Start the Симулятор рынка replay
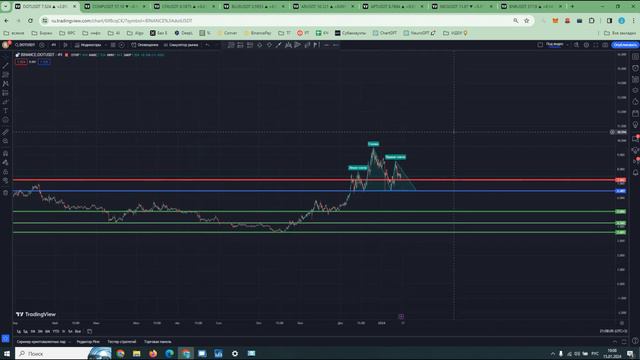The height and width of the screenshot is (360, 640). [181, 45]
